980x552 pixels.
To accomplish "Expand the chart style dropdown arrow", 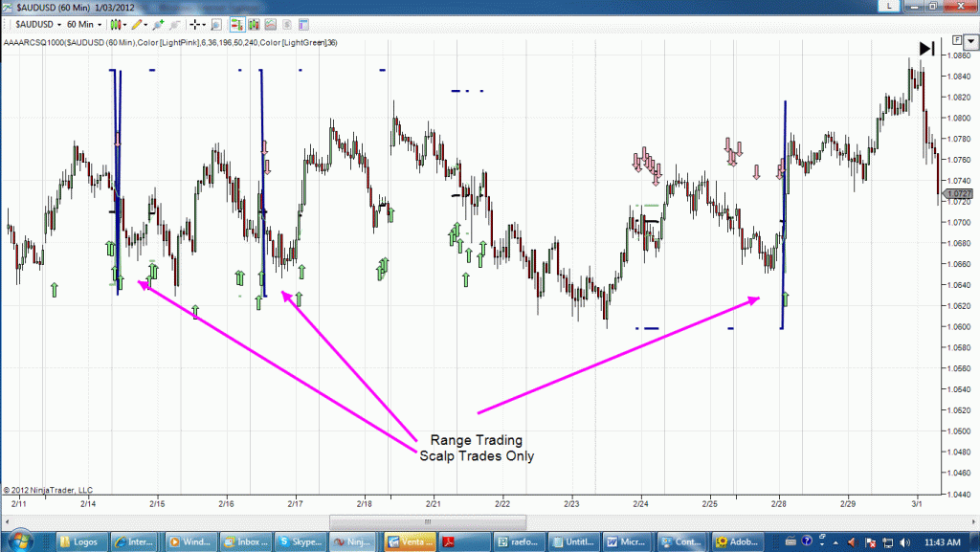I will 125,24.
